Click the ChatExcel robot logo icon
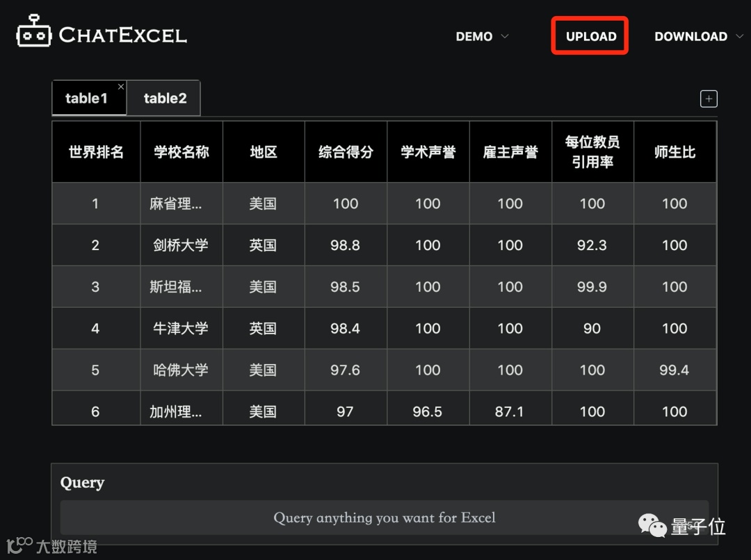This screenshot has width=751, height=560. click(33, 31)
